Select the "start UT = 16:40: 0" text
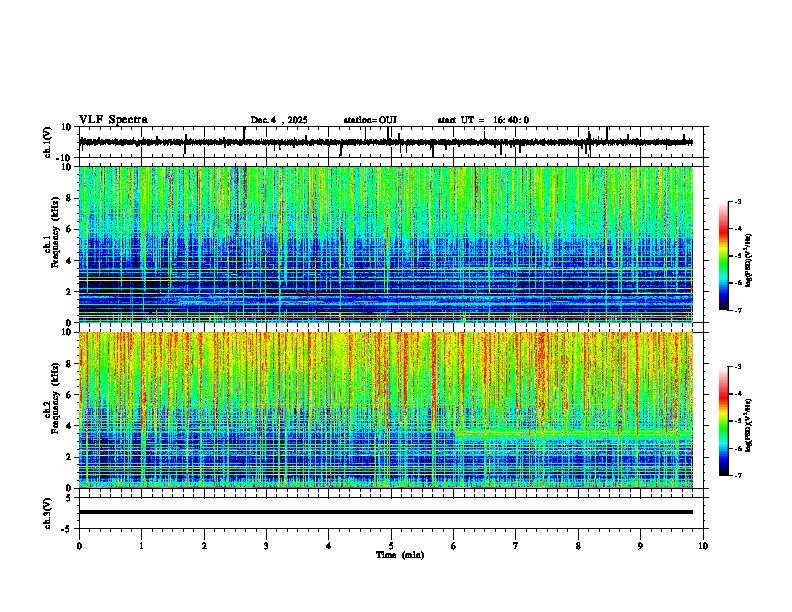This screenshot has height=612, width=792. [x=483, y=120]
